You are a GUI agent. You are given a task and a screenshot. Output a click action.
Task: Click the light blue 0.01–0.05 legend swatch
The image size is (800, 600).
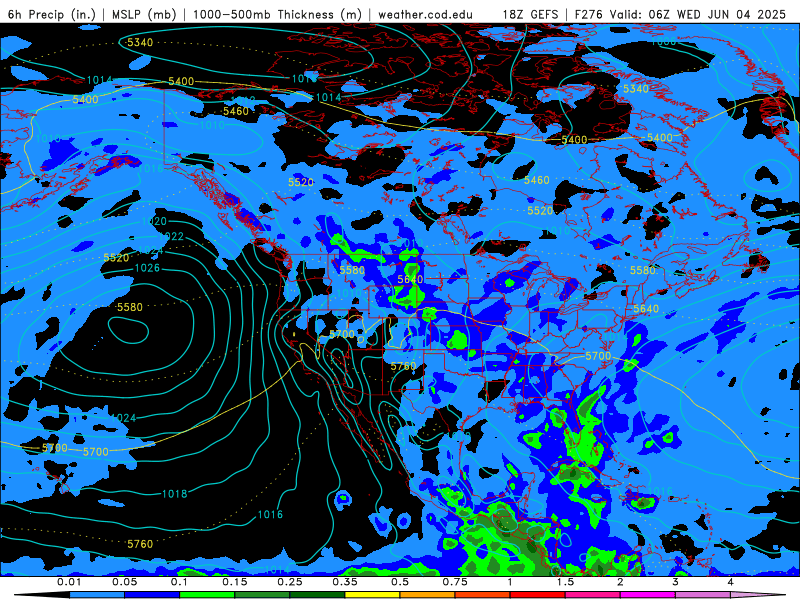97,595
